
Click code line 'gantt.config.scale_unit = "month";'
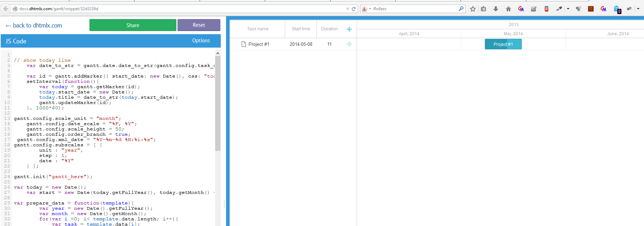click(67, 118)
